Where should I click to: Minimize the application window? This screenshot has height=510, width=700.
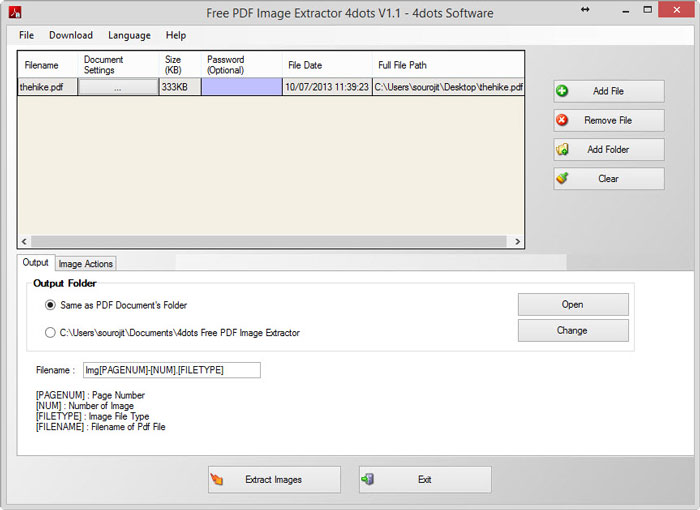click(626, 10)
